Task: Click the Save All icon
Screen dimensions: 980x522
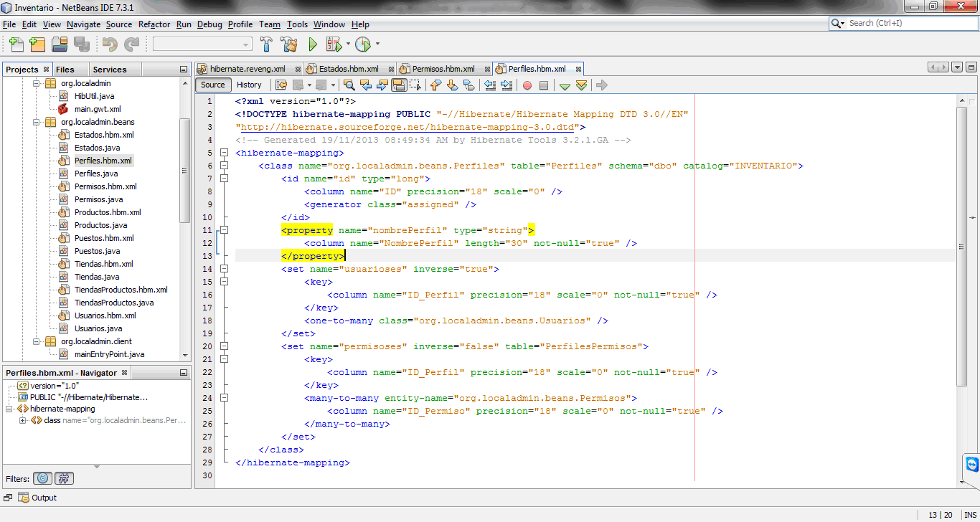Action: pos(83,44)
